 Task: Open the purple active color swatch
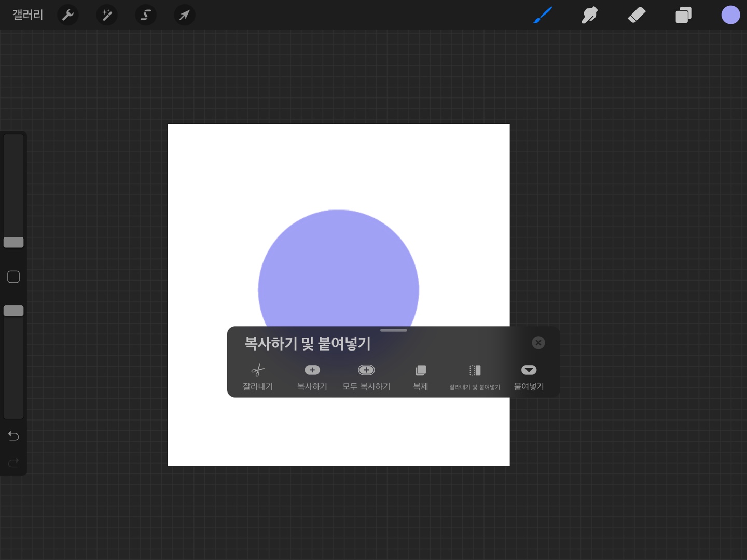tap(730, 15)
